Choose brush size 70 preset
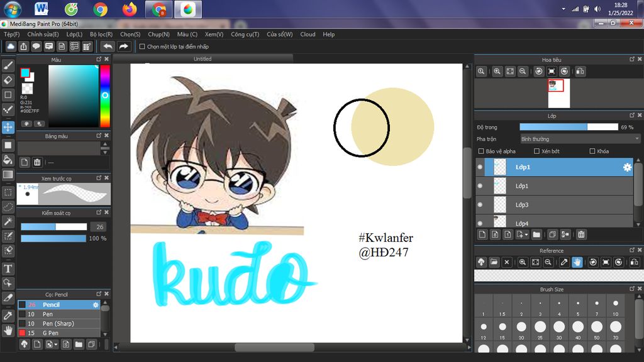Image resolution: width=644 pixels, height=362 pixels. [615, 329]
